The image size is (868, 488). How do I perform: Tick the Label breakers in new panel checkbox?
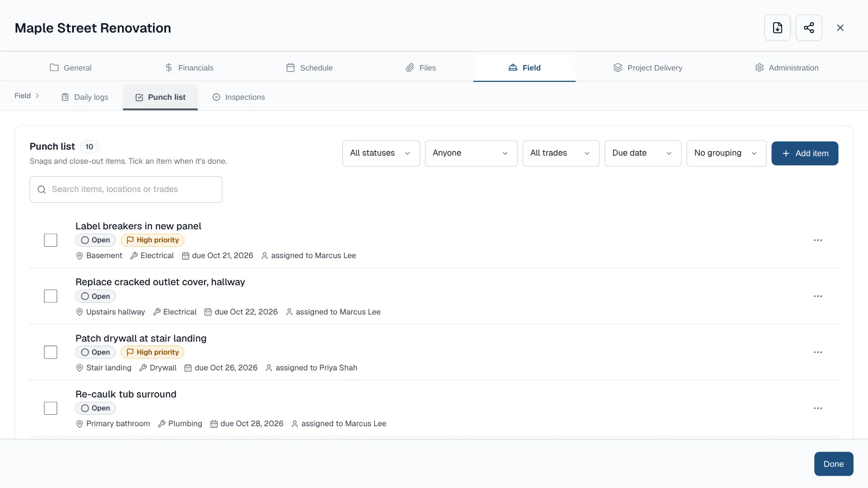(x=50, y=240)
